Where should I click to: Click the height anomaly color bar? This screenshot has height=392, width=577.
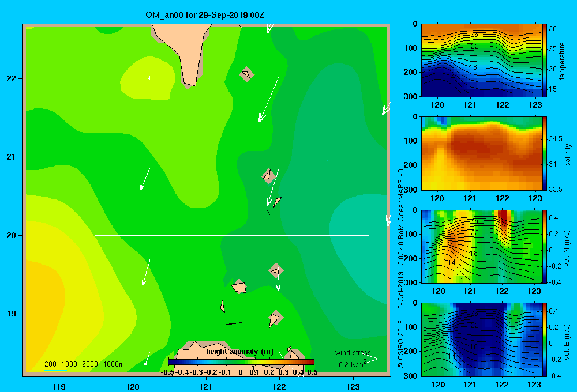(241, 362)
